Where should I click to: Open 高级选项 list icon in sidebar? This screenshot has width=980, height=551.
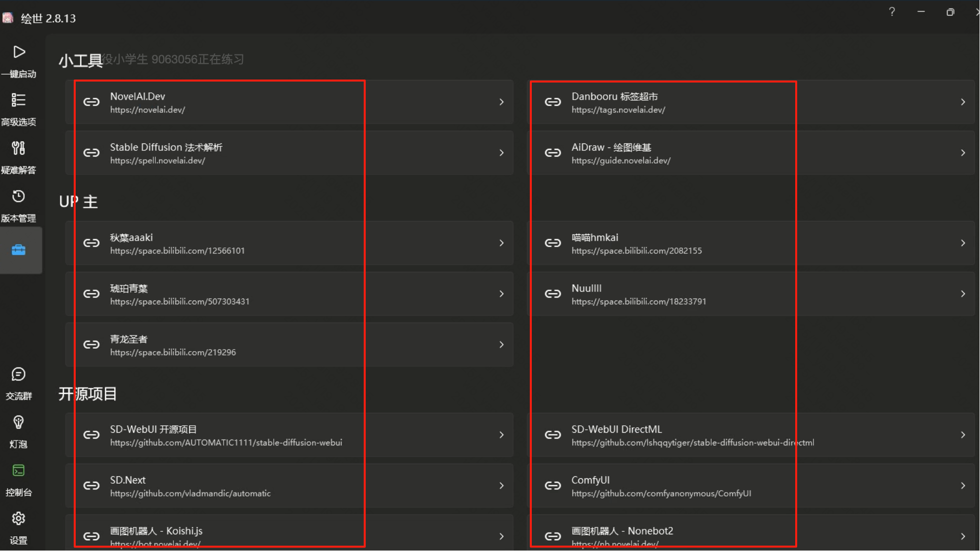(x=19, y=100)
